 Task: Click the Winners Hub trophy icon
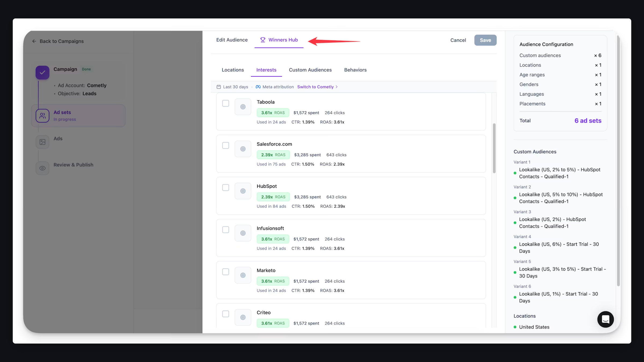263,40
